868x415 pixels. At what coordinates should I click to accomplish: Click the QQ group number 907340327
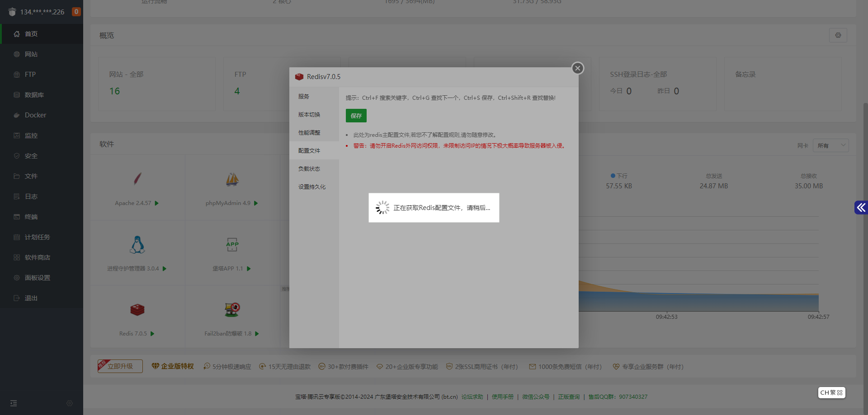(x=633, y=397)
